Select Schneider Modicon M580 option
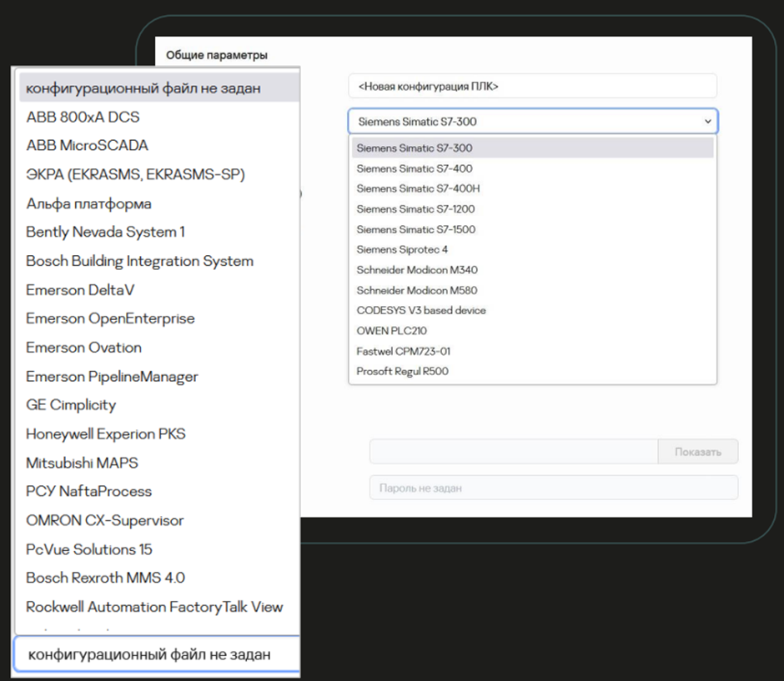 pyautogui.click(x=417, y=290)
